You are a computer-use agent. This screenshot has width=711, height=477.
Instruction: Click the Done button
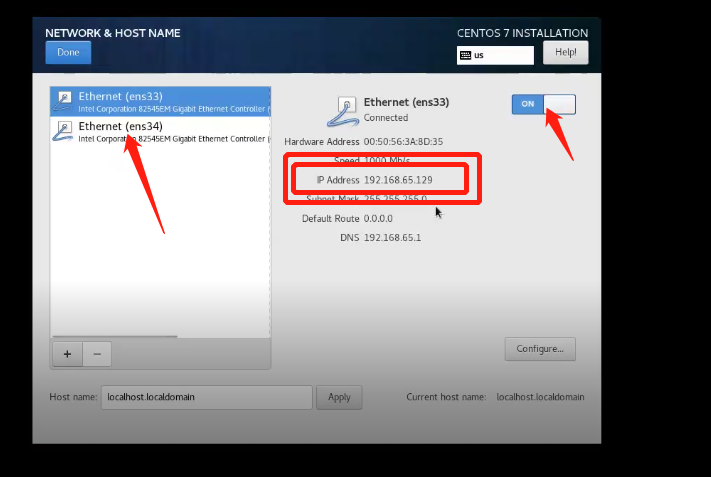tap(68, 53)
